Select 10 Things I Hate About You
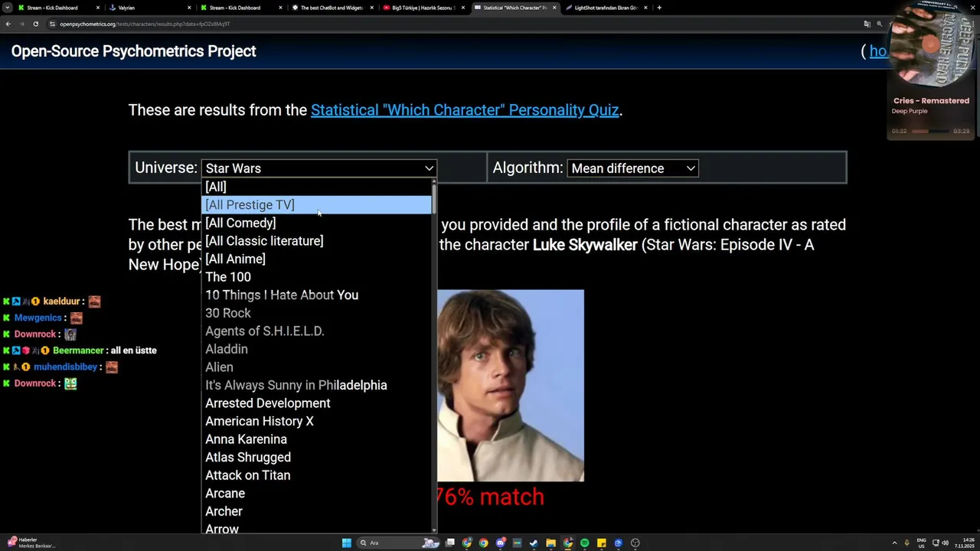The height and width of the screenshot is (551, 980). (x=316, y=295)
